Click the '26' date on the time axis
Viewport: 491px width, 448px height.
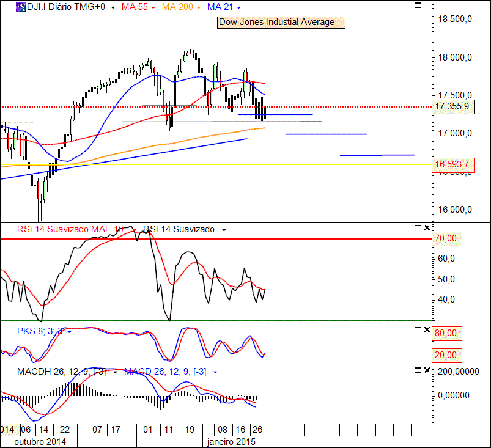[x=257, y=430]
